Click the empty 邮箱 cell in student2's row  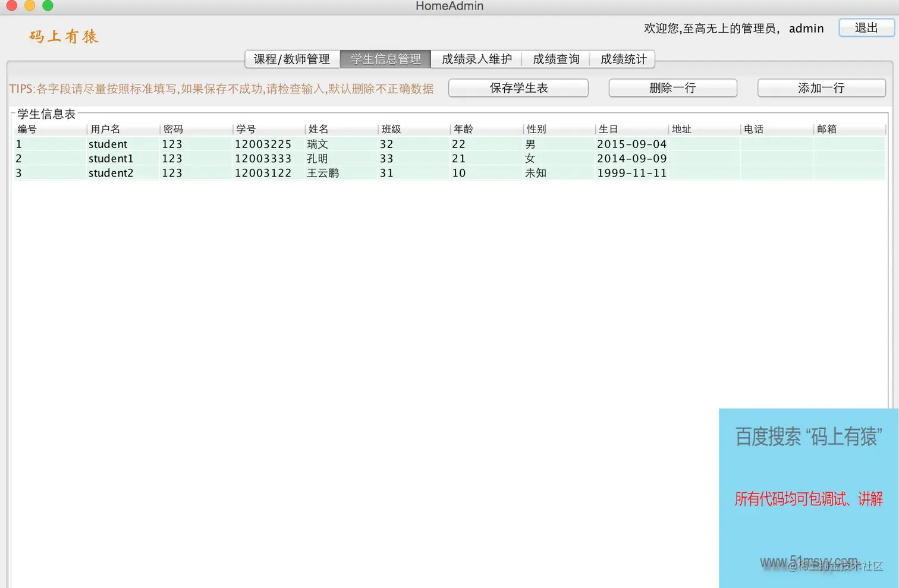[850, 173]
